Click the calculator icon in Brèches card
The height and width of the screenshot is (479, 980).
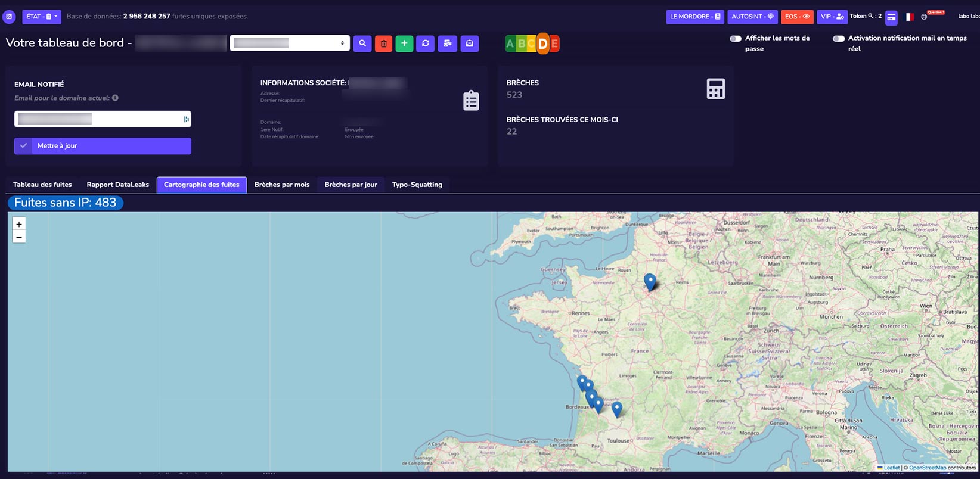715,89
